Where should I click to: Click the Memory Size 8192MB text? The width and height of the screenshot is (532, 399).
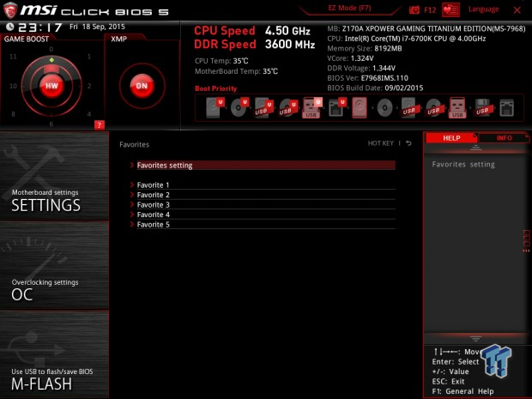[365, 49]
